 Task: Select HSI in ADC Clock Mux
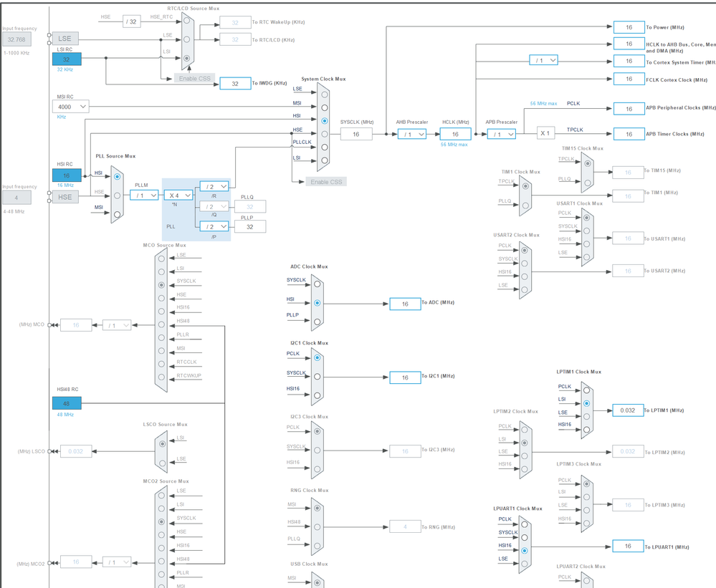tap(317, 303)
